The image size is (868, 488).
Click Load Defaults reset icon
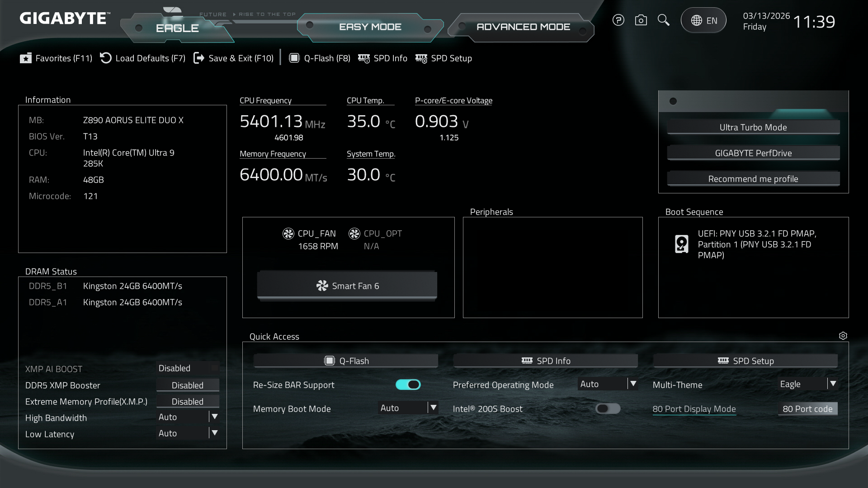tap(106, 58)
